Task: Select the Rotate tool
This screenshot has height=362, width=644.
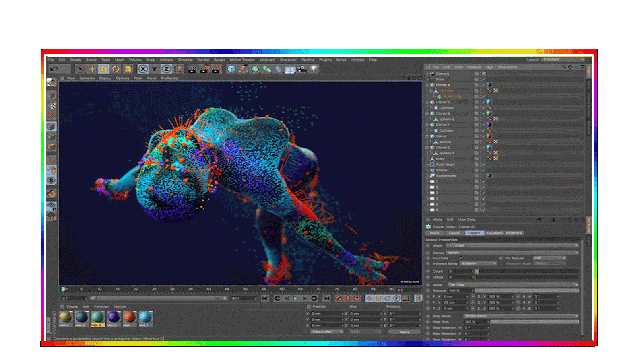Action: pos(116,69)
